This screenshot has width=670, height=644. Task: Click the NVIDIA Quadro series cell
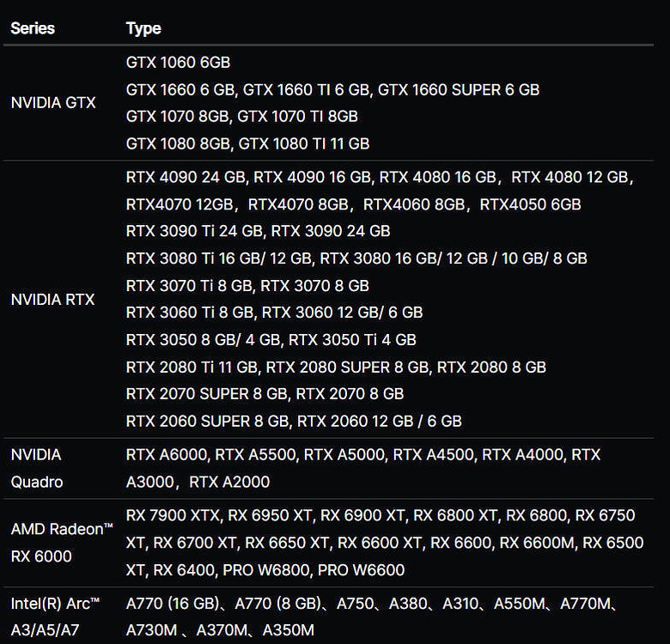point(37,468)
